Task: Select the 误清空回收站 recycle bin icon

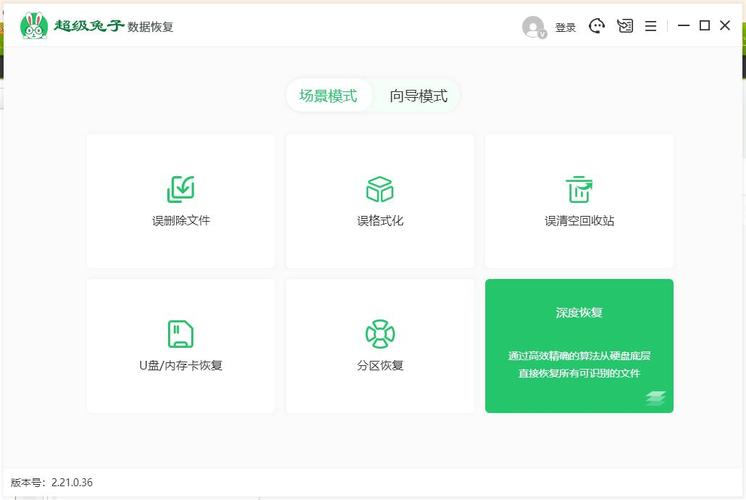Action: tap(579, 188)
